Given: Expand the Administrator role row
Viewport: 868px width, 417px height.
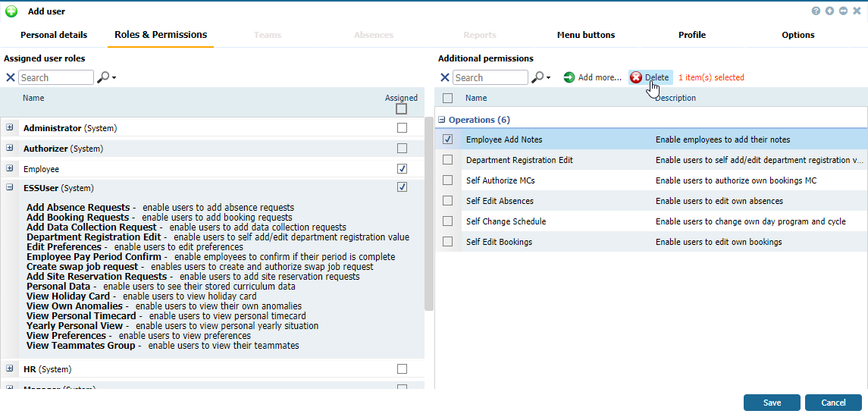Looking at the screenshot, I should tap(10, 128).
